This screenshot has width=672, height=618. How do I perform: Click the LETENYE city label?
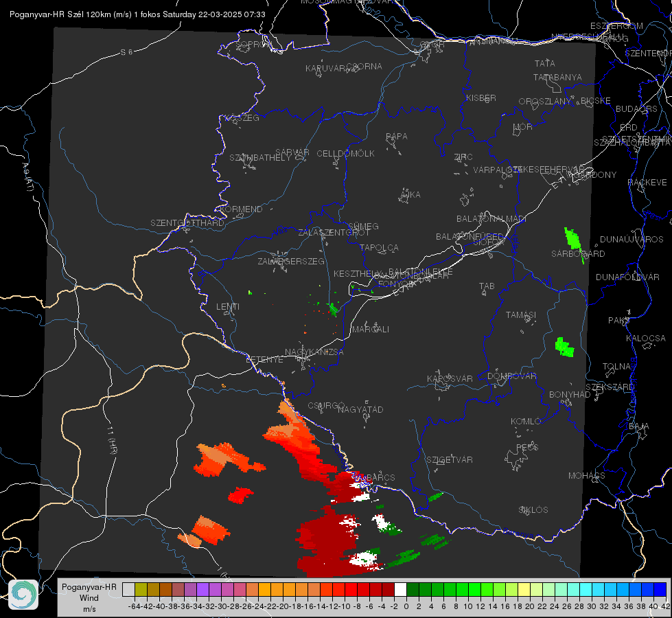264,360
